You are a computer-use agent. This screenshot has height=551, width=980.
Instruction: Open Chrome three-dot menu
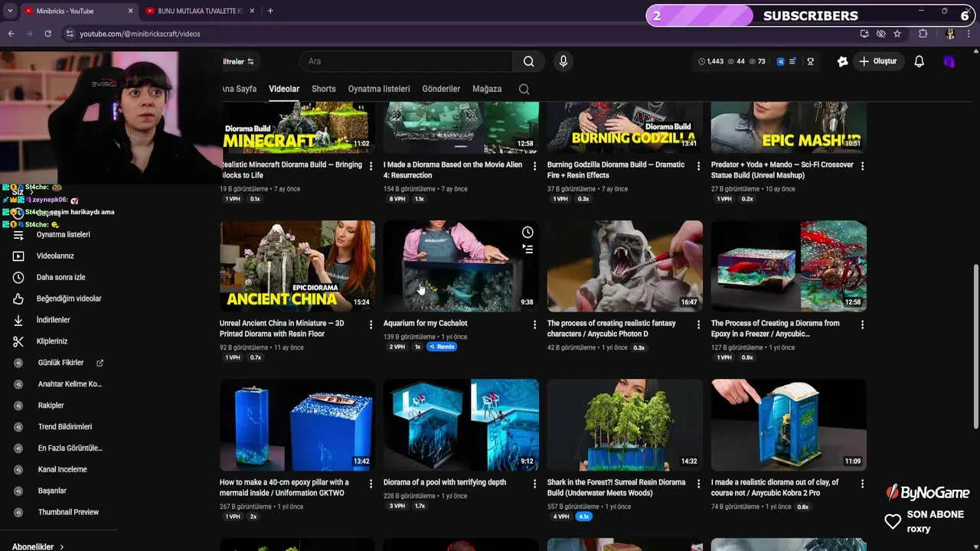pyautogui.click(x=969, y=34)
